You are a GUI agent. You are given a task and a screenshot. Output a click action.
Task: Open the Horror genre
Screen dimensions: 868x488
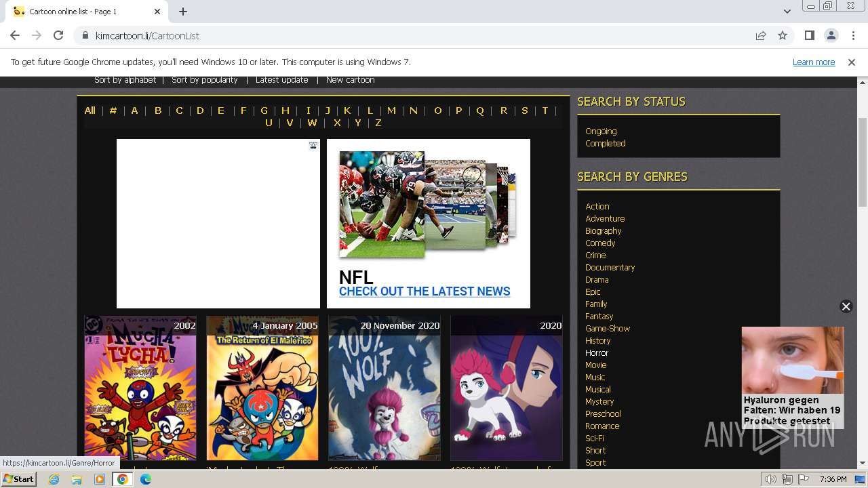597,353
